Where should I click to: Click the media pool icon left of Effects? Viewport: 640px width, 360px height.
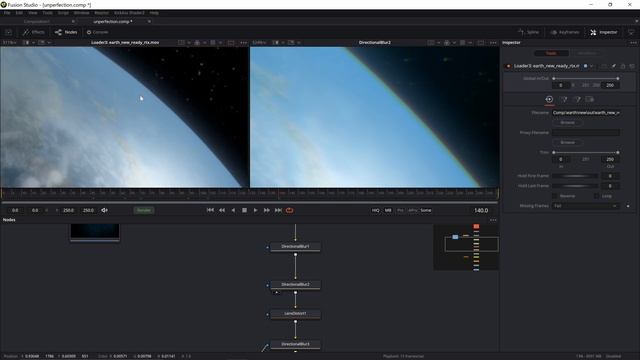pyautogui.click(x=9, y=32)
